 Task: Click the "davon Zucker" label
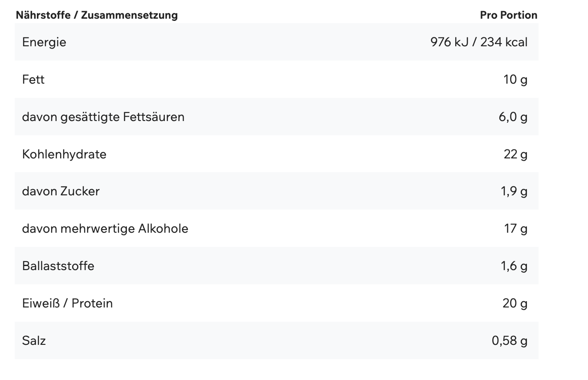click(x=61, y=191)
